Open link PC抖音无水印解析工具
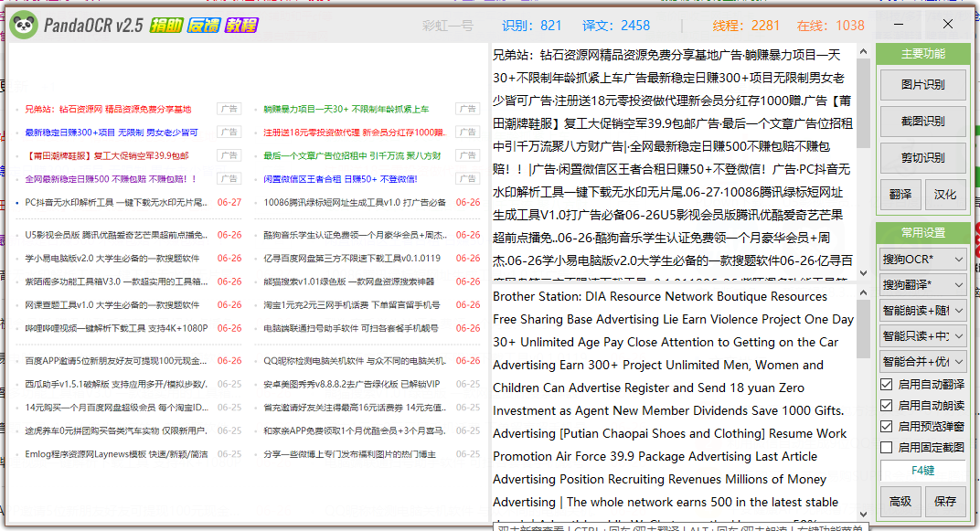980x531 pixels. point(115,202)
